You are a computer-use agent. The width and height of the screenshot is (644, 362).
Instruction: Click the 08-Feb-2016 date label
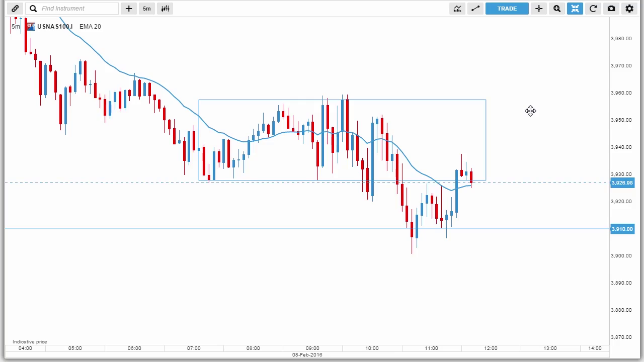coord(307,355)
